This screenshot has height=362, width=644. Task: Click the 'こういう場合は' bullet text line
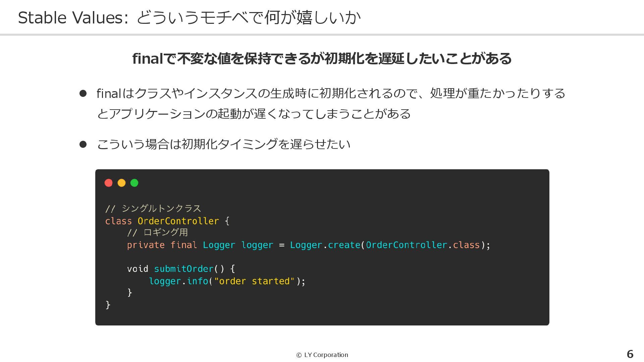[223, 144]
